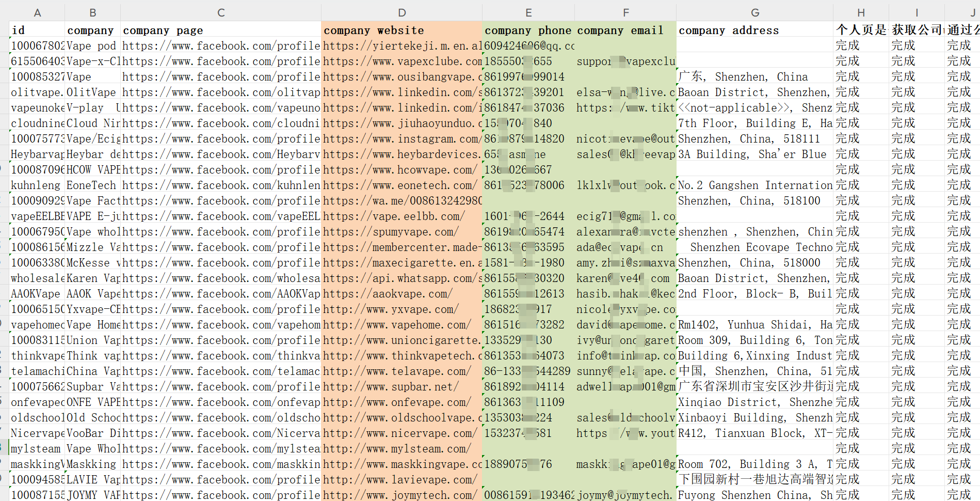
Task: Click the 'company website' header cell
Action: point(402,30)
